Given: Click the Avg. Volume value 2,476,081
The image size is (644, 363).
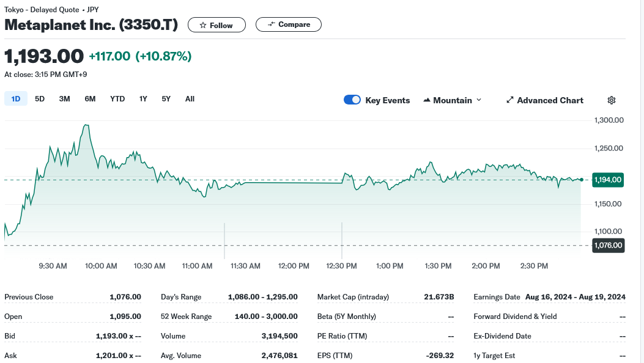Looking at the screenshot, I should pyautogui.click(x=279, y=356).
